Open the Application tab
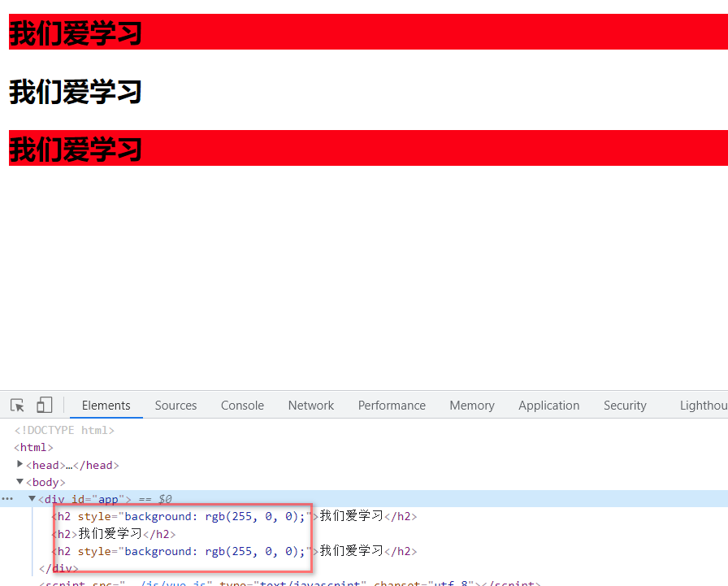 point(548,406)
